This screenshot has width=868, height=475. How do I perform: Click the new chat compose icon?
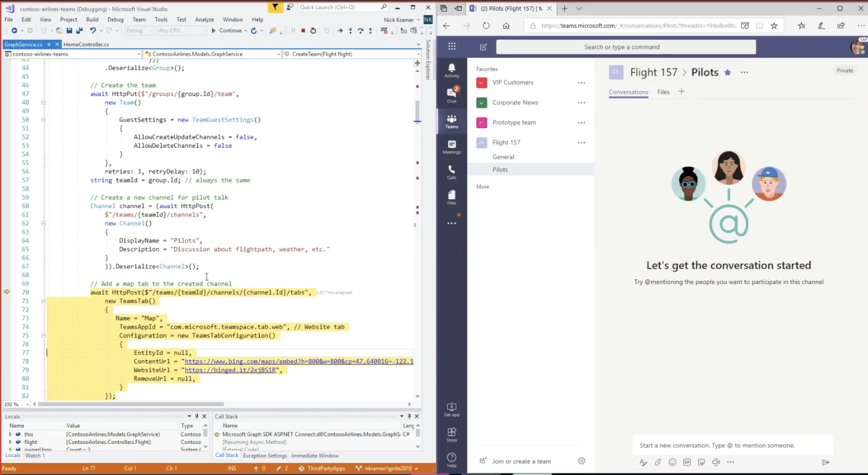(483, 47)
